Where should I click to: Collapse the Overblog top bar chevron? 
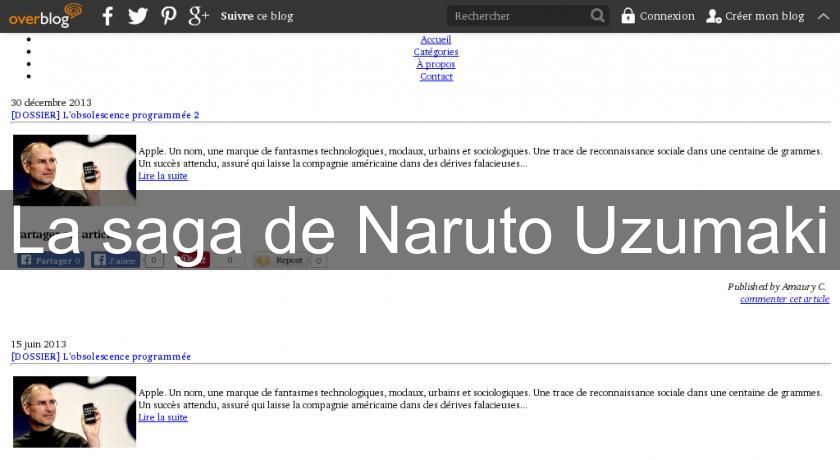[x=823, y=17]
